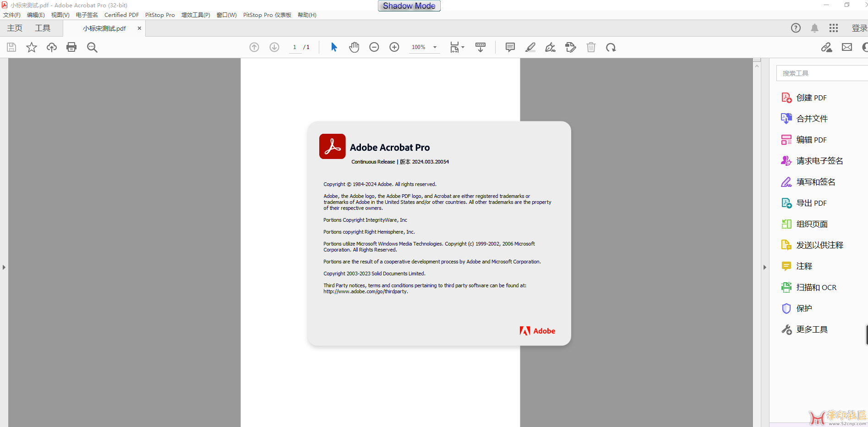868x427 pixels.
Task: Click the 搜索工具 search field
Action: pyautogui.click(x=822, y=73)
